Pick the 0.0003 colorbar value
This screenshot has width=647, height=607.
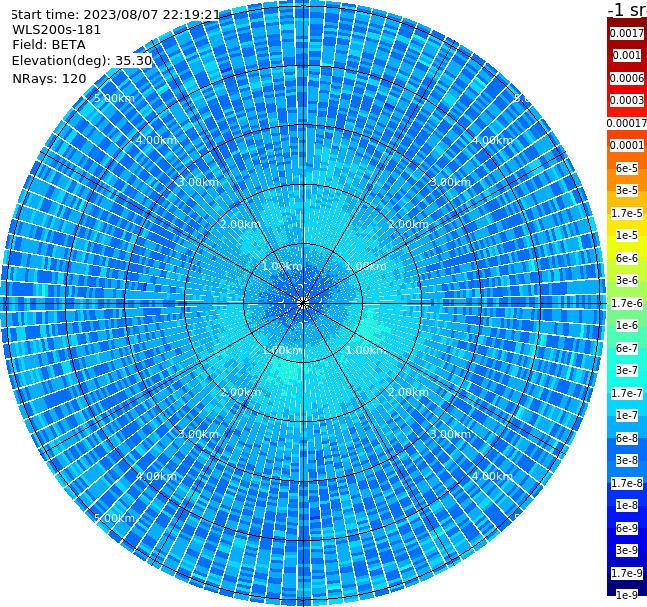coord(627,100)
